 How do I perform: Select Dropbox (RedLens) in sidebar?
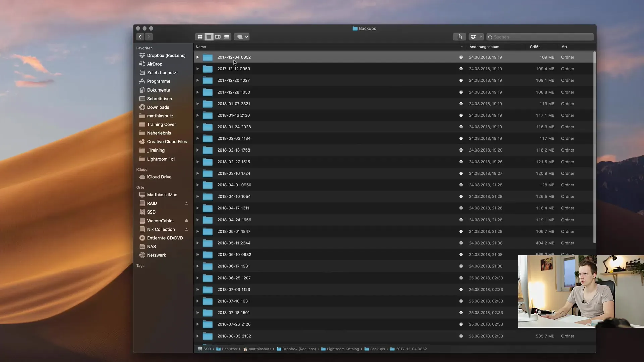point(166,56)
